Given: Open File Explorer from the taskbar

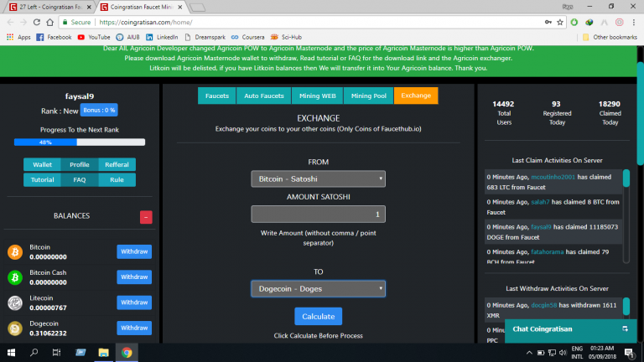Looking at the screenshot, I should [x=104, y=353].
